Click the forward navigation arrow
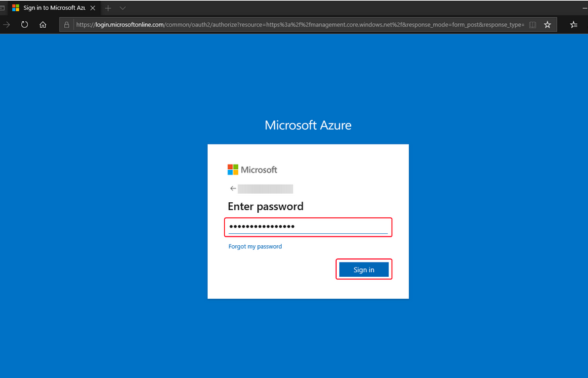This screenshot has height=378, width=588. pyautogui.click(x=7, y=24)
